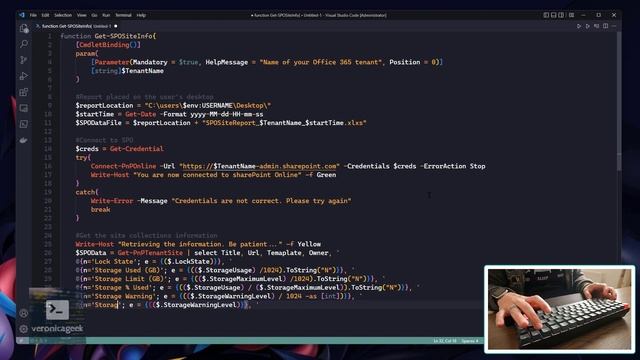Click on 'Get-PnPTenantSite' in the code
The image size is (640, 360).
(x=150, y=253)
